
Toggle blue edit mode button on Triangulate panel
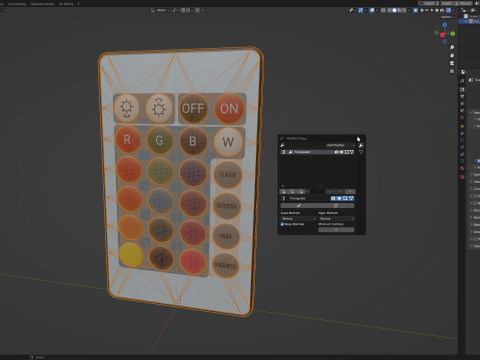[x=346, y=198]
